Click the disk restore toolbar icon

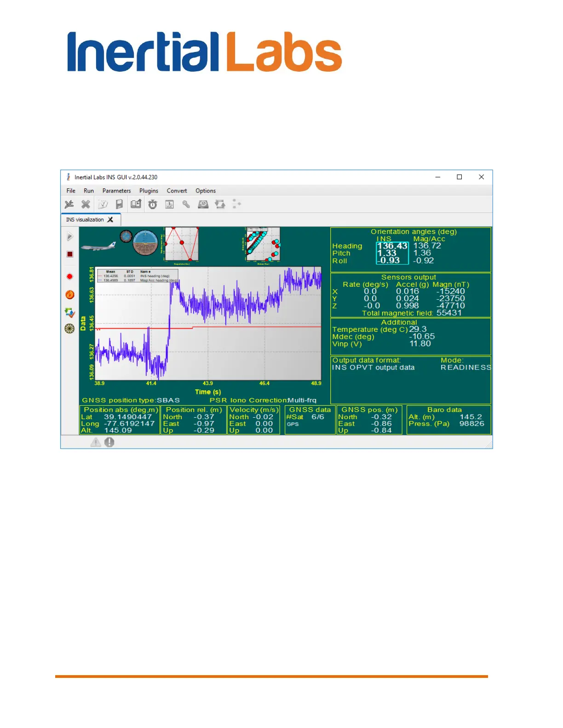click(203, 204)
